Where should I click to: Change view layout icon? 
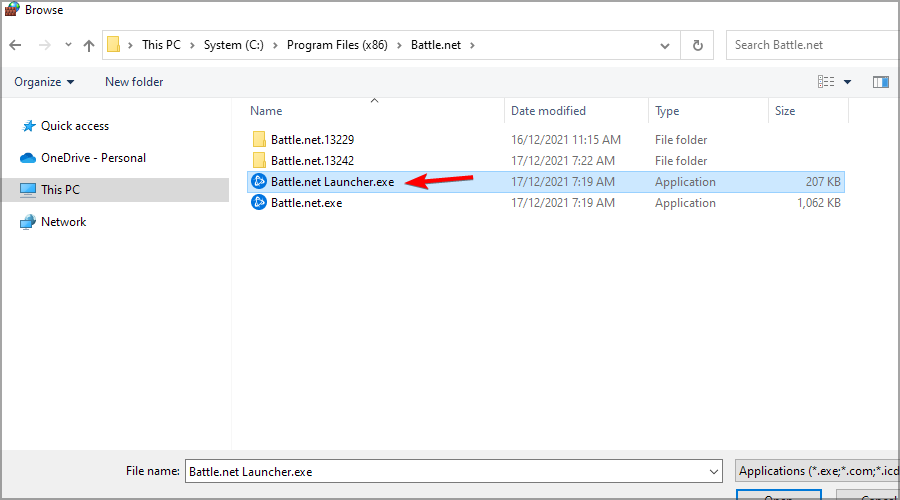point(826,82)
